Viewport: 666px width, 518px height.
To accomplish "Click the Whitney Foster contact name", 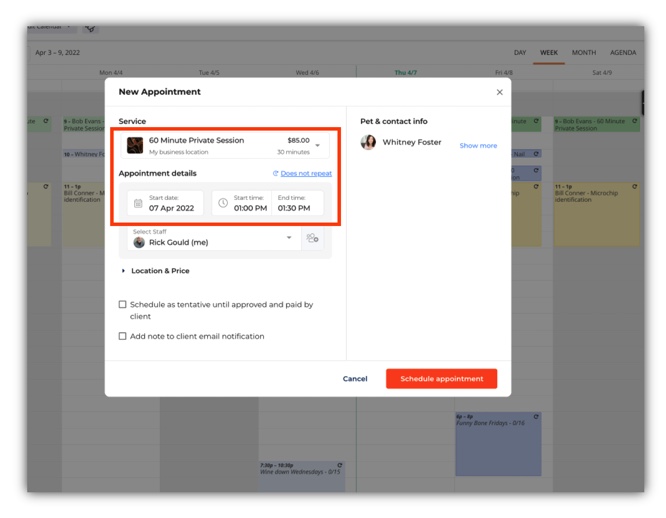I will pyautogui.click(x=412, y=142).
